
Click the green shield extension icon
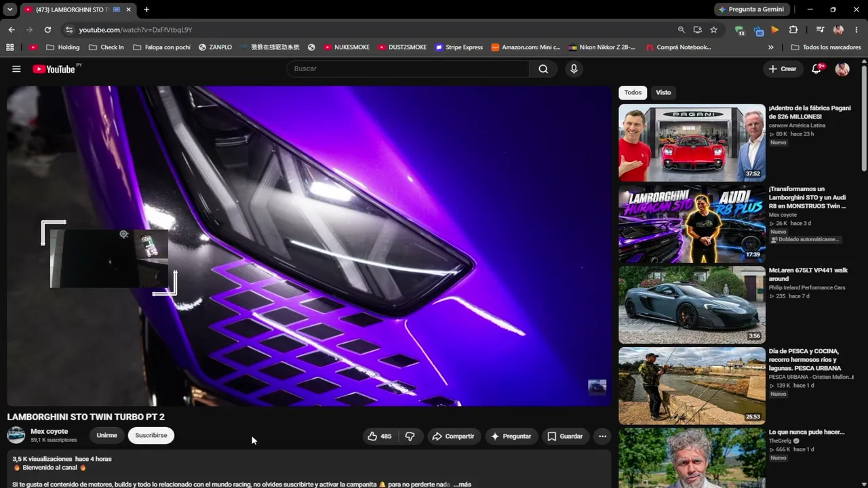(740, 30)
